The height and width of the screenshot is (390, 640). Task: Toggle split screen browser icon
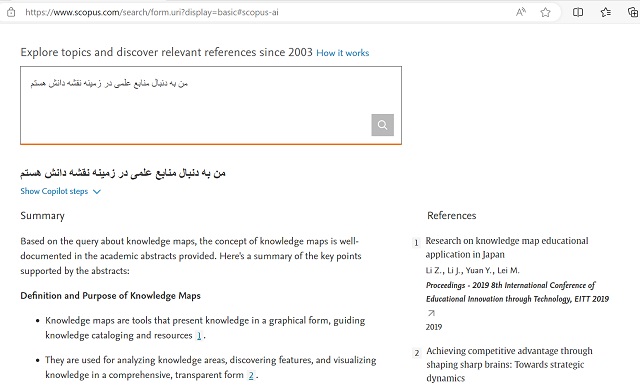coord(578,12)
